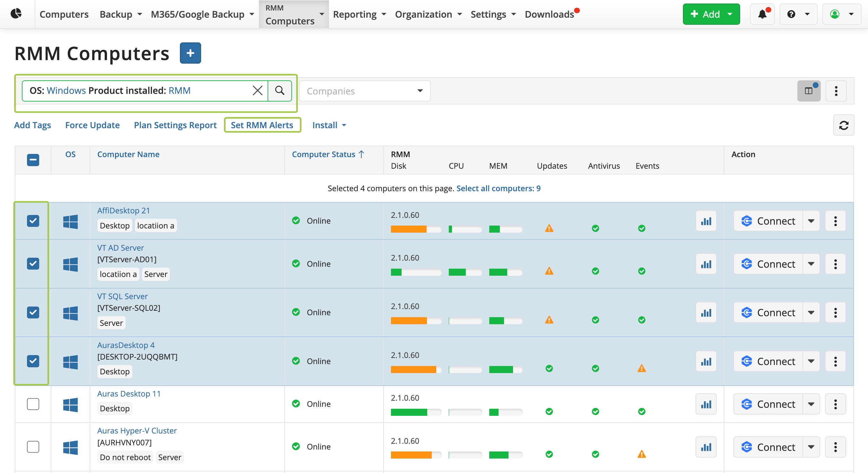Screen dimensions: 868x473
Task: Open RMM chart for Auras Desktop 11
Action: click(x=706, y=404)
